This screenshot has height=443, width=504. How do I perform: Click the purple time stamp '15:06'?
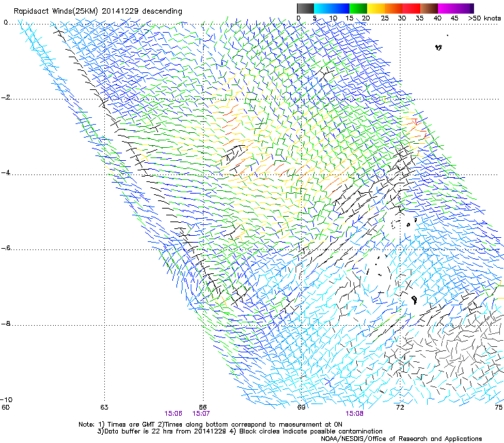173,414
